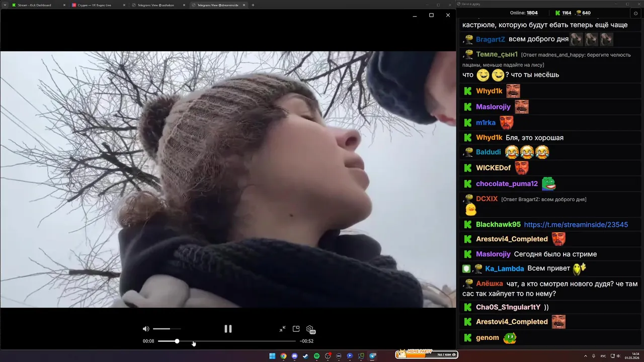
Task: Open Steam from the taskbar
Action: pos(305,356)
